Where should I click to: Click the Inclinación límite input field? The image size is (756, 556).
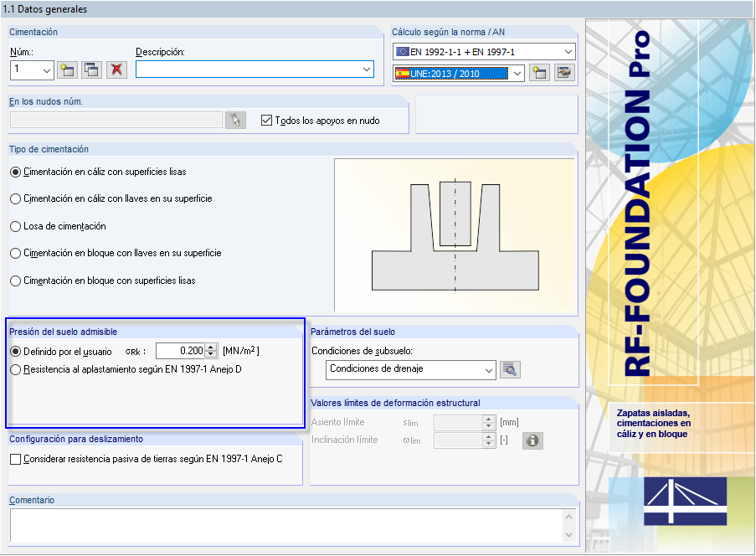pyautogui.click(x=459, y=440)
